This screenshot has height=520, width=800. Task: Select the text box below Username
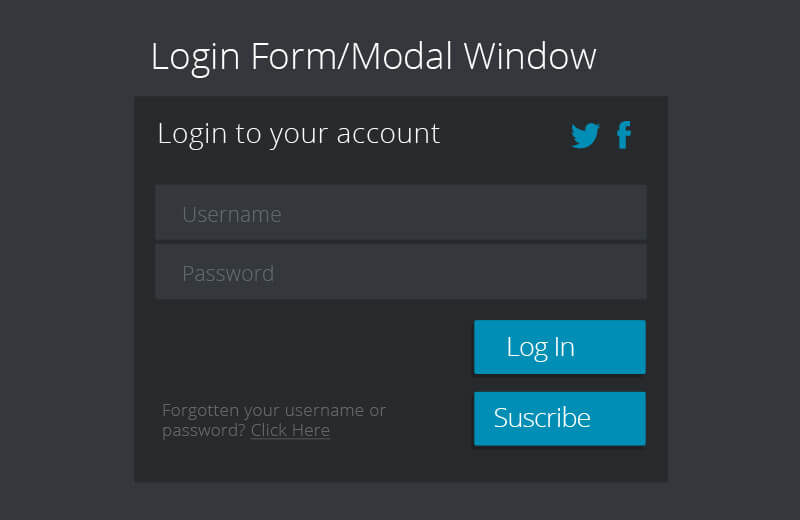400,272
